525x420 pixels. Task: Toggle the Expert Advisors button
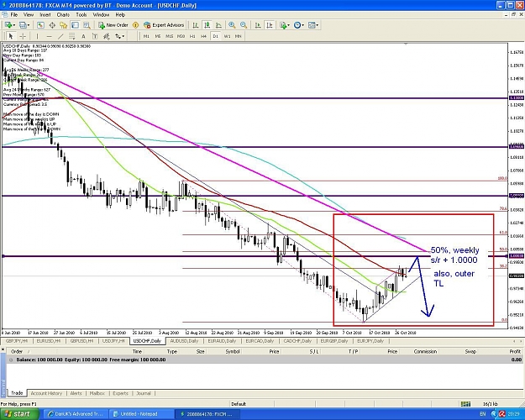164,25
